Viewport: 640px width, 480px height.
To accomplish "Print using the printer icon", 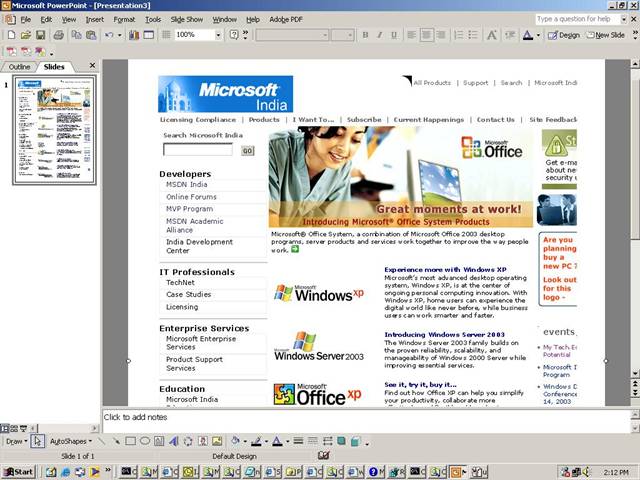I will [x=58, y=35].
